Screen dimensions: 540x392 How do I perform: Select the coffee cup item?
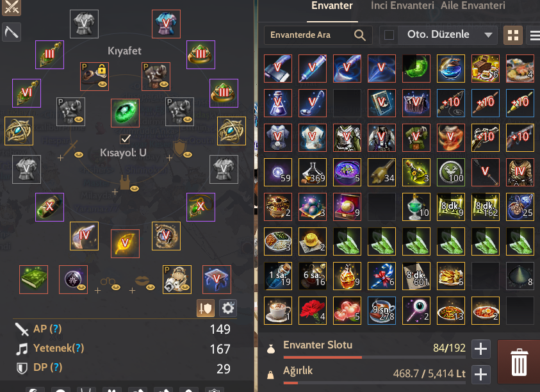click(x=278, y=311)
